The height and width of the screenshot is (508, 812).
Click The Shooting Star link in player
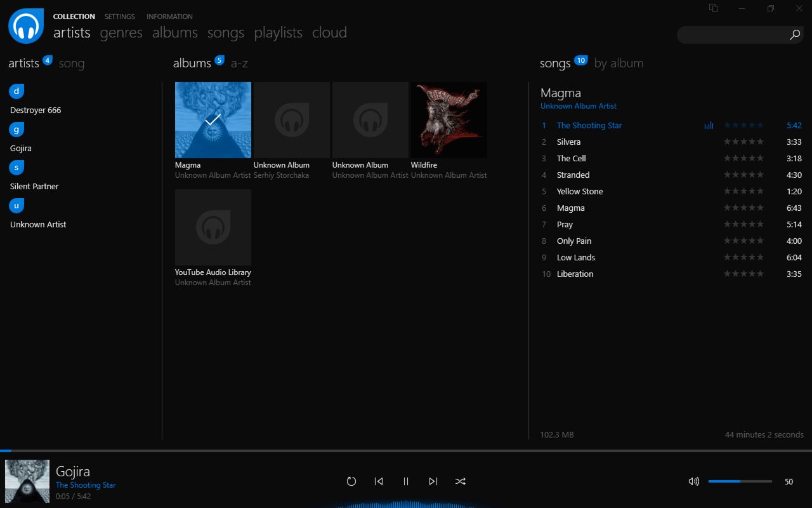coord(86,485)
